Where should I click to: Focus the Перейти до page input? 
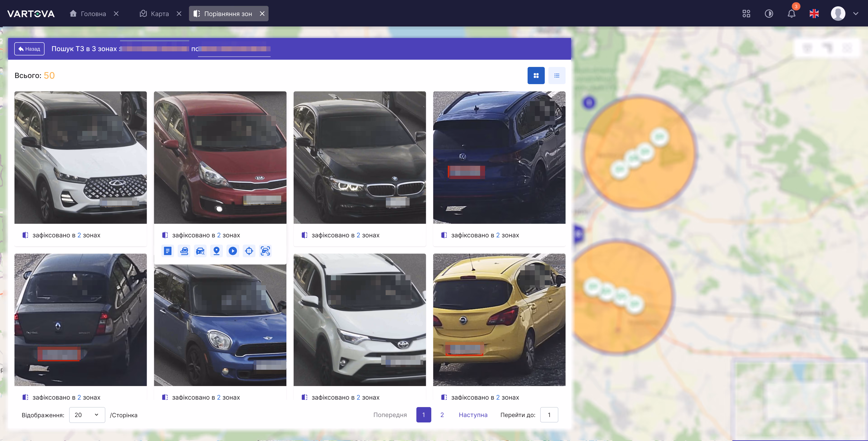point(549,415)
